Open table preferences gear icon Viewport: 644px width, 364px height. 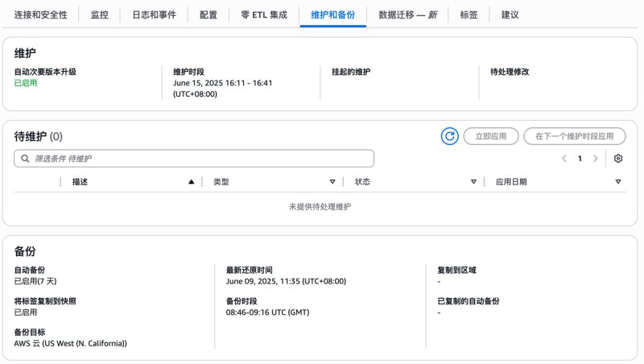(x=618, y=159)
